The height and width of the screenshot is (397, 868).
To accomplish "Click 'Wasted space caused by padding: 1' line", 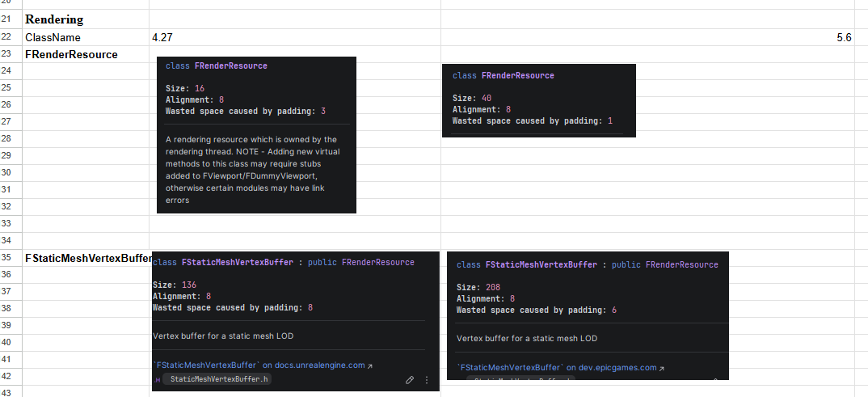I will [533, 120].
